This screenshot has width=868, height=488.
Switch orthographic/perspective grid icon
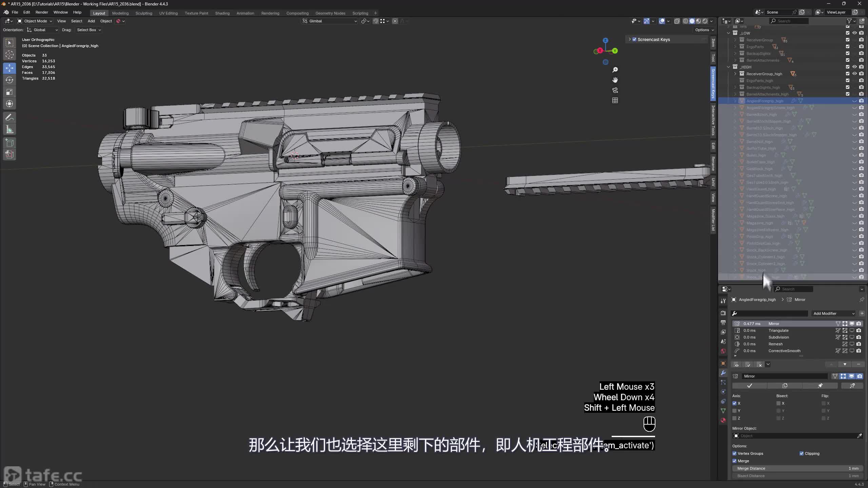(615, 100)
